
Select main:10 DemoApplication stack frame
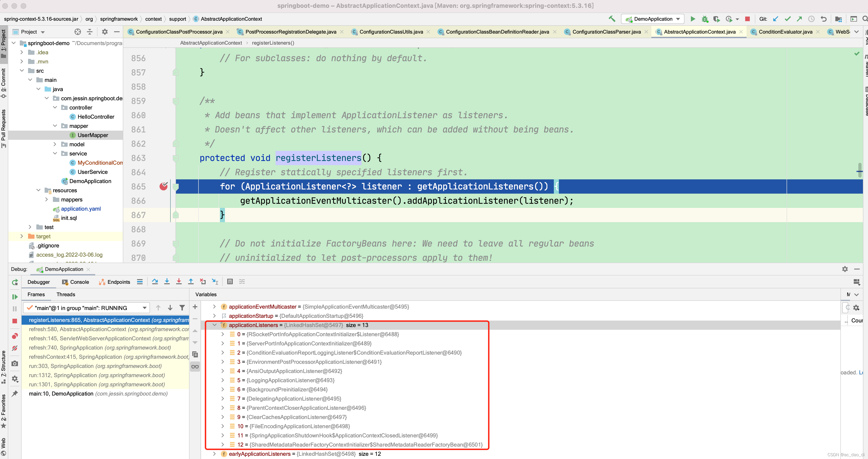pos(106,394)
